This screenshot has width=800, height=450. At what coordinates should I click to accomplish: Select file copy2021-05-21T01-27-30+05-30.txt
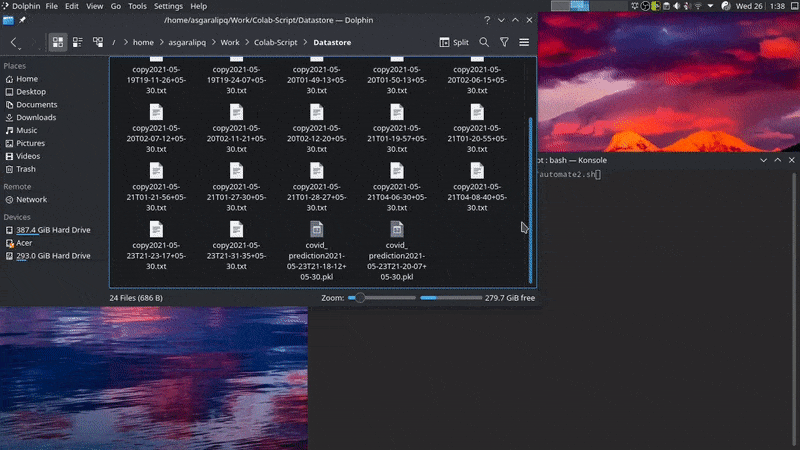236,187
